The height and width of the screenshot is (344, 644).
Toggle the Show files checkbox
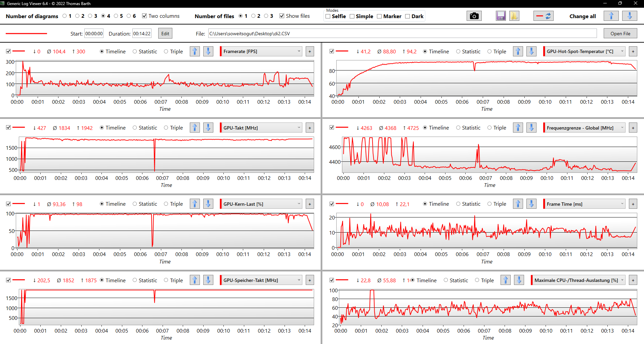click(282, 16)
